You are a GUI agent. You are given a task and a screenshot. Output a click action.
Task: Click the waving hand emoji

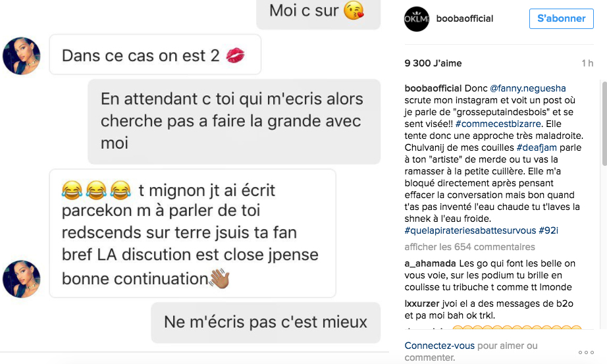tap(219, 278)
